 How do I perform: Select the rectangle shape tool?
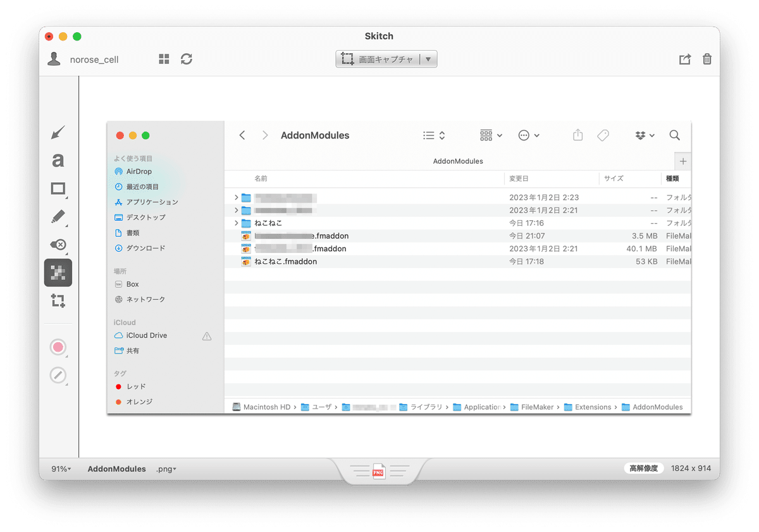click(x=58, y=188)
